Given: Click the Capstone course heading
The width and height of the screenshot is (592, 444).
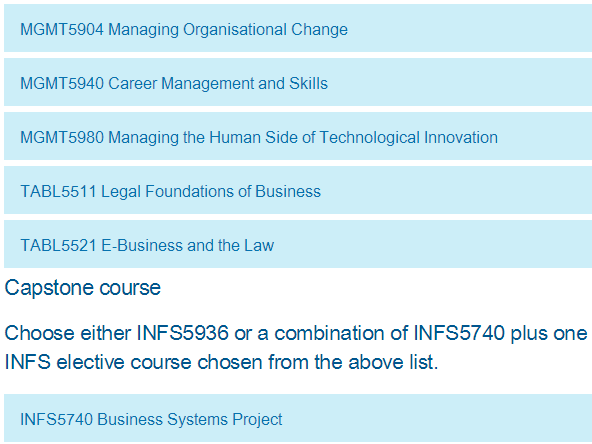Looking at the screenshot, I should click(83, 288).
